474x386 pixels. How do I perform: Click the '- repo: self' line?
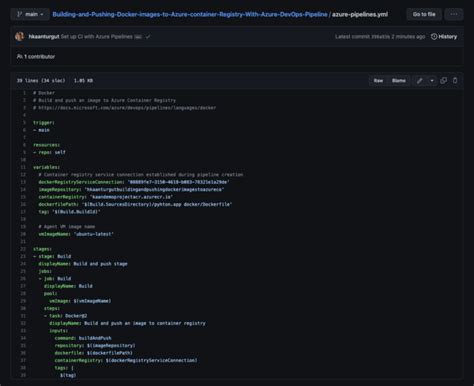[x=49, y=152]
